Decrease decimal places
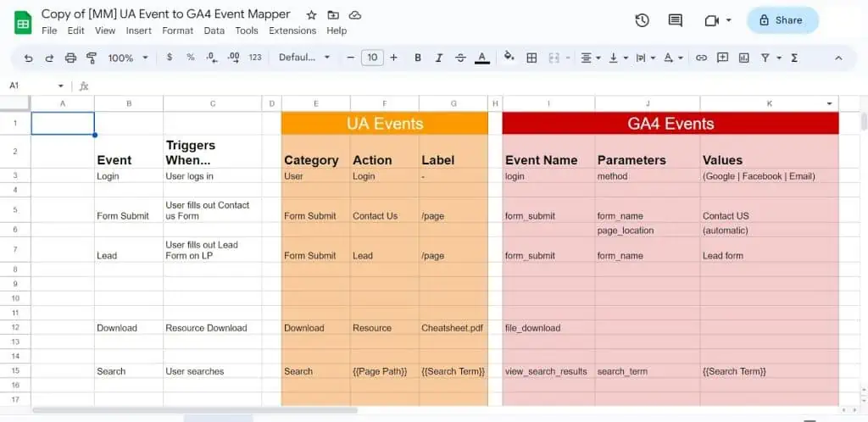Screen dimensions: 868x422 [x=211, y=58]
